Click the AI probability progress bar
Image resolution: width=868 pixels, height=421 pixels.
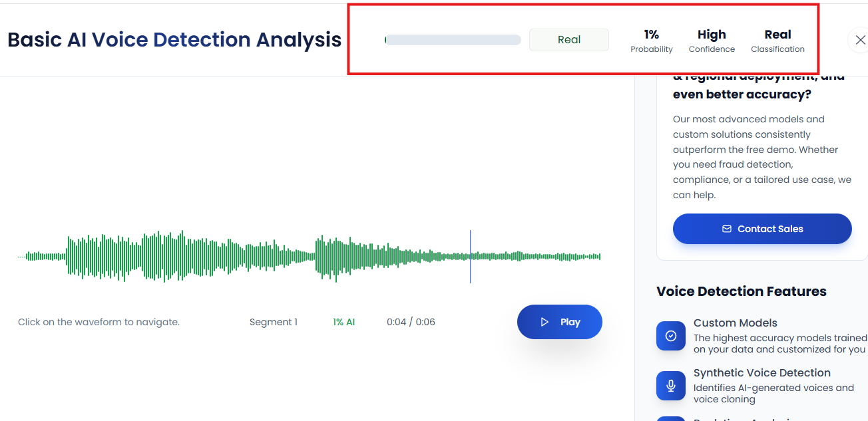(453, 40)
